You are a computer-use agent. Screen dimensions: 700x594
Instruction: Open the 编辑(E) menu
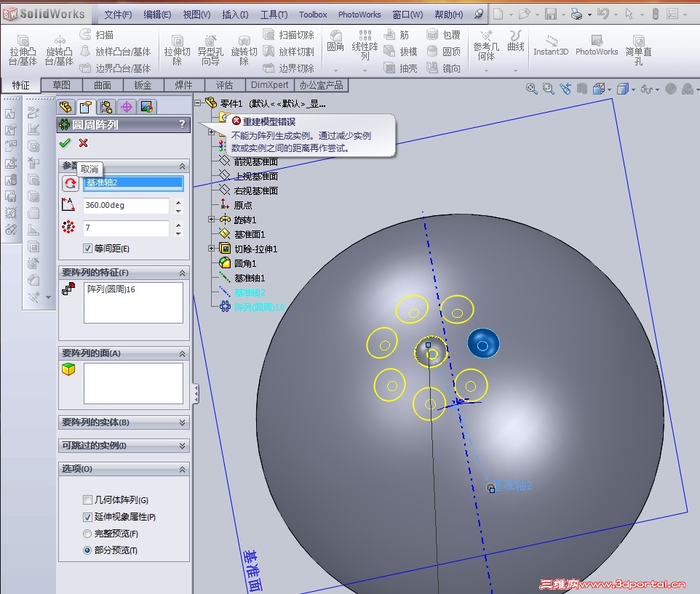(157, 15)
